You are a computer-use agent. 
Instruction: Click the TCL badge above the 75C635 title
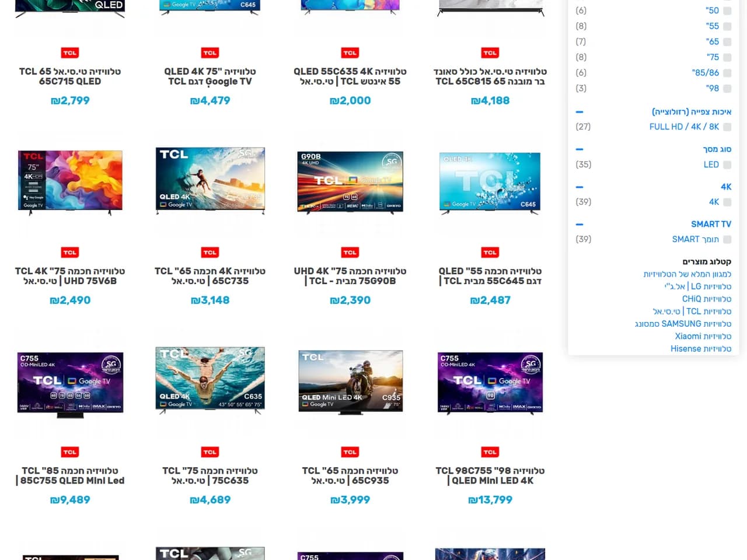click(x=210, y=452)
